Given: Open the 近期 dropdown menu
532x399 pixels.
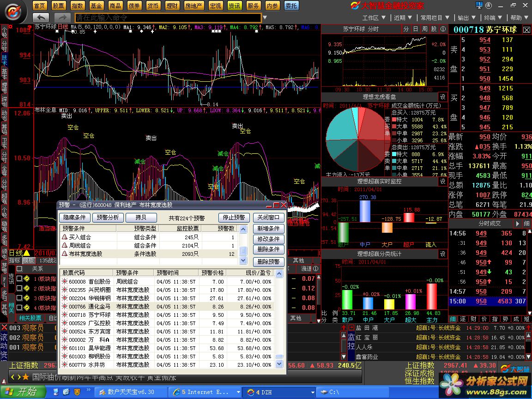Looking at the screenshot, I should pos(403,18).
